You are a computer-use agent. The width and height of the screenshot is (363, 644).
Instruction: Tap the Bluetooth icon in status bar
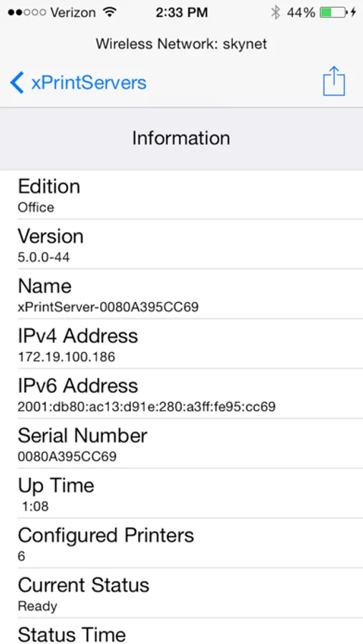pyautogui.click(x=276, y=13)
